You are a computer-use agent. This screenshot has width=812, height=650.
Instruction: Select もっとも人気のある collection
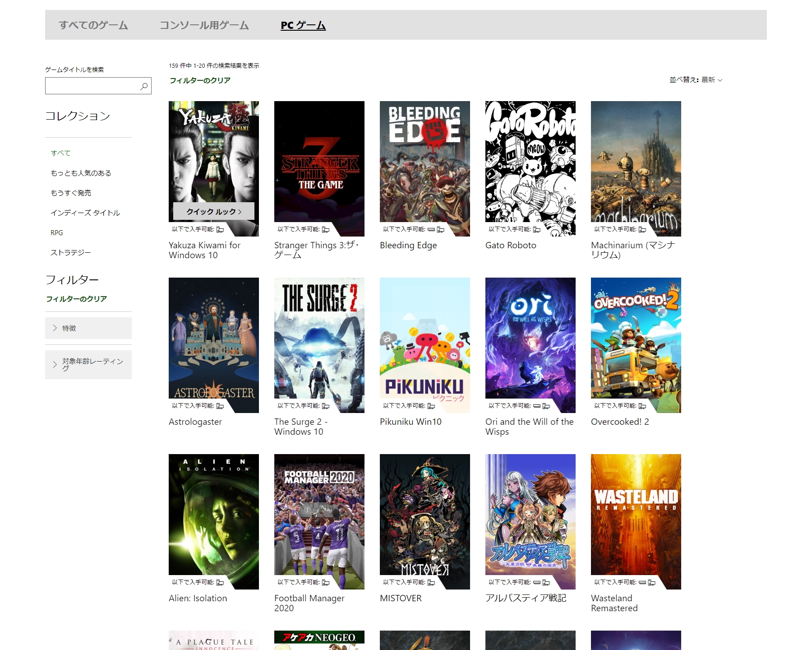[81, 173]
